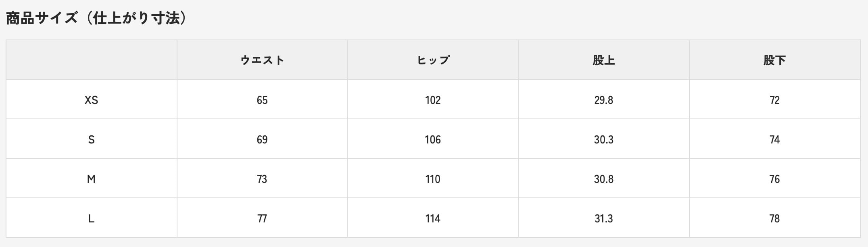Select the M hip value 110

tap(433, 179)
